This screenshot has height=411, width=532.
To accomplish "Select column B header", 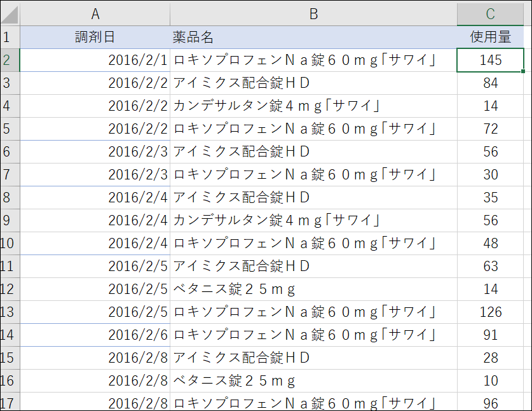I will [x=313, y=14].
